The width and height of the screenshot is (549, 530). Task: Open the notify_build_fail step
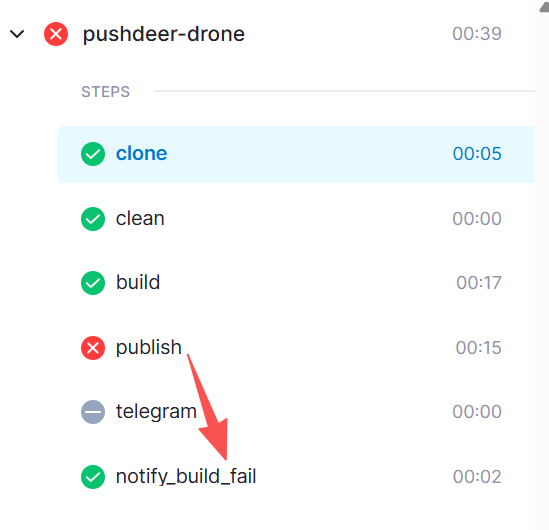point(296,477)
